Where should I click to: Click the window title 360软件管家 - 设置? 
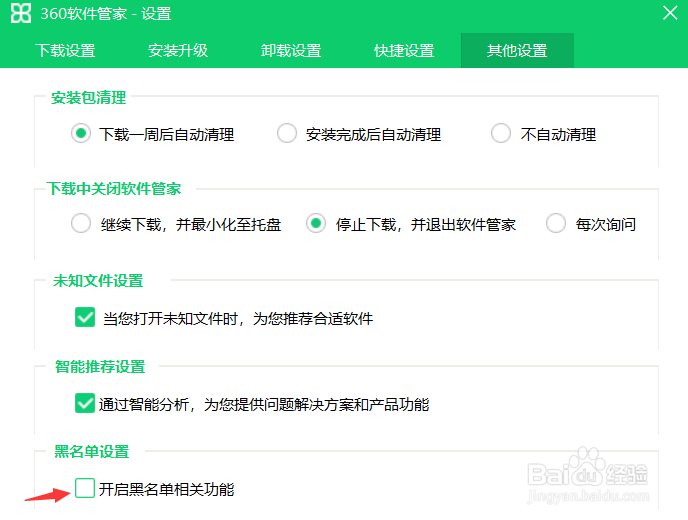106,14
